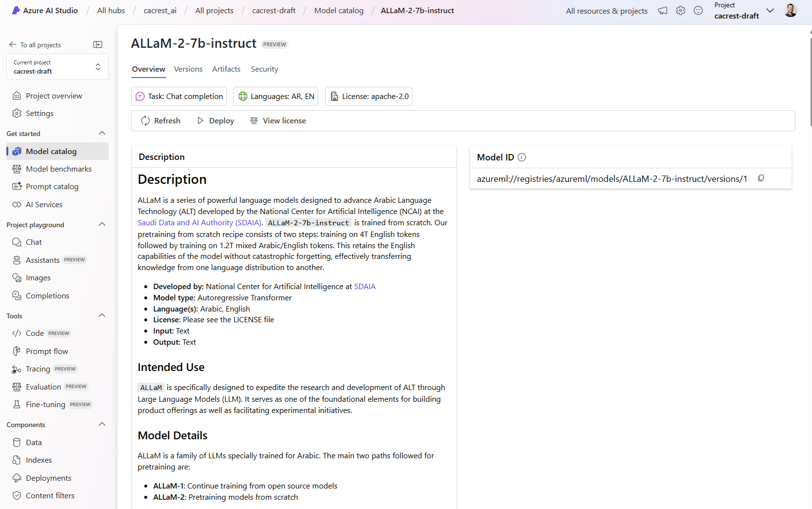Select the Overview tab

149,69
